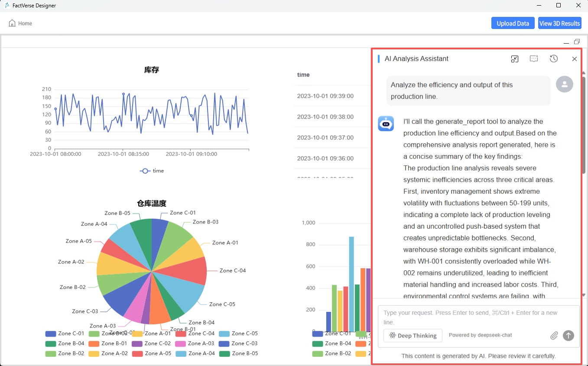Attach a file with the paperclip icon

coord(554,336)
